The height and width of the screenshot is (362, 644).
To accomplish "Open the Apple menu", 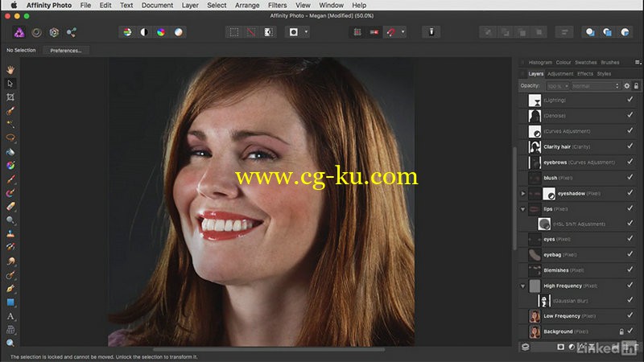I will (x=14, y=6).
